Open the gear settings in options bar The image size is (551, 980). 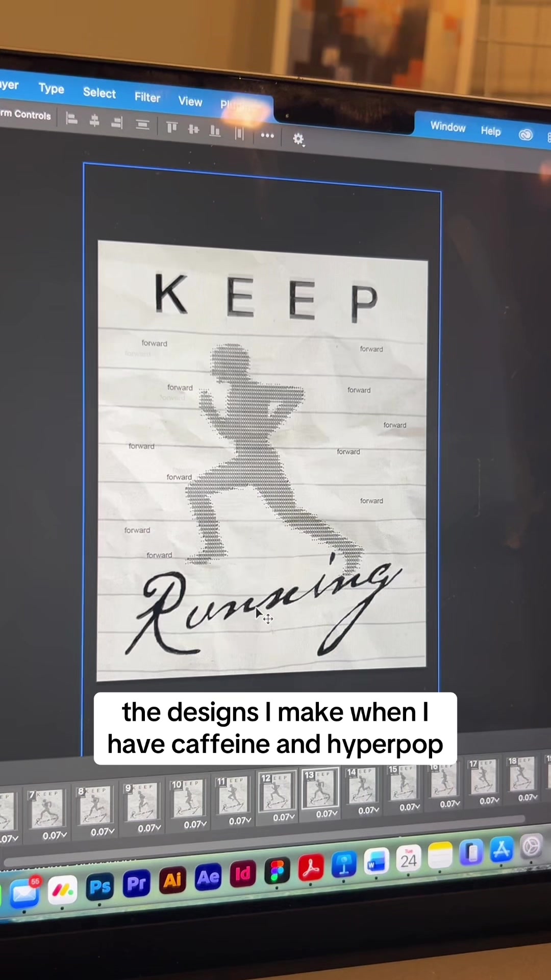coord(298,139)
